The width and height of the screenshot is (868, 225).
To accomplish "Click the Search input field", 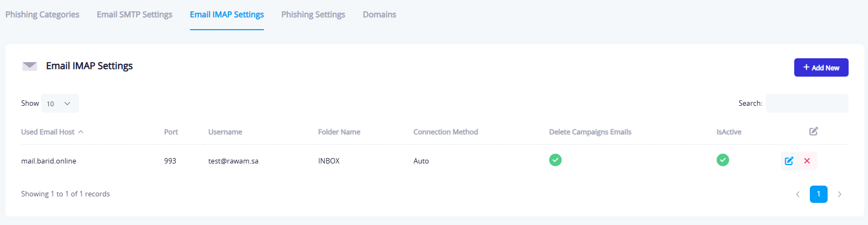I will pyautogui.click(x=807, y=104).
